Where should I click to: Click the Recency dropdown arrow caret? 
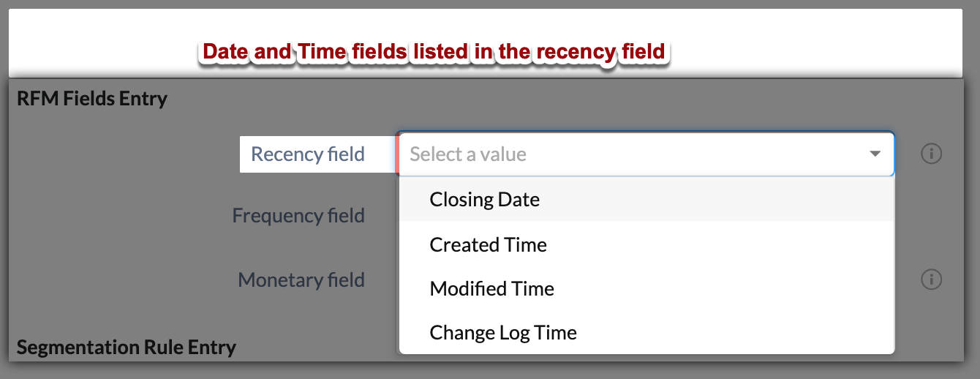[875, 154]
